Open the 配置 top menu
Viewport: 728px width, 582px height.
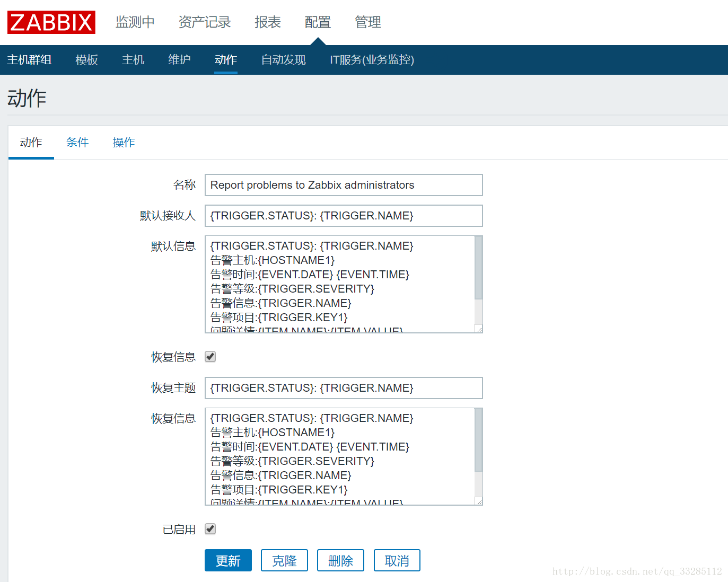318,22
